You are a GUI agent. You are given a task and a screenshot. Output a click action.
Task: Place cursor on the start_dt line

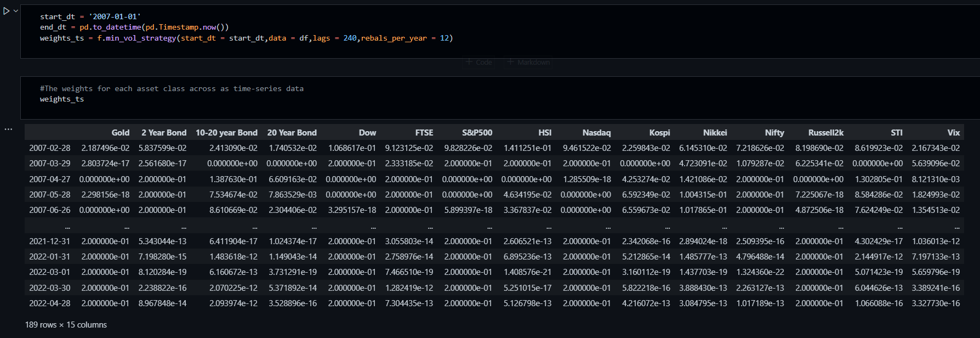90,16
